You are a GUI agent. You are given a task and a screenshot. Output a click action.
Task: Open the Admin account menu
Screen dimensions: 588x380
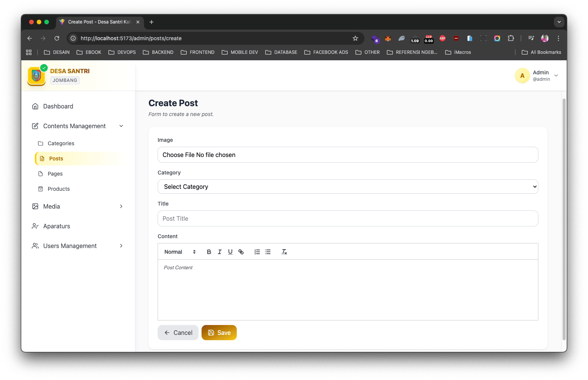coord(537,75)
